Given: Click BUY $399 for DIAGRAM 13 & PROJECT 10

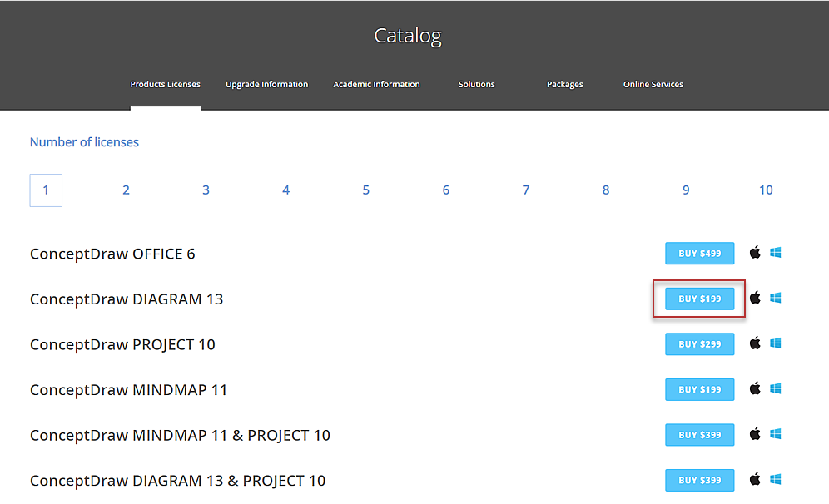Looking at the screenshot, I should (699, 481).
